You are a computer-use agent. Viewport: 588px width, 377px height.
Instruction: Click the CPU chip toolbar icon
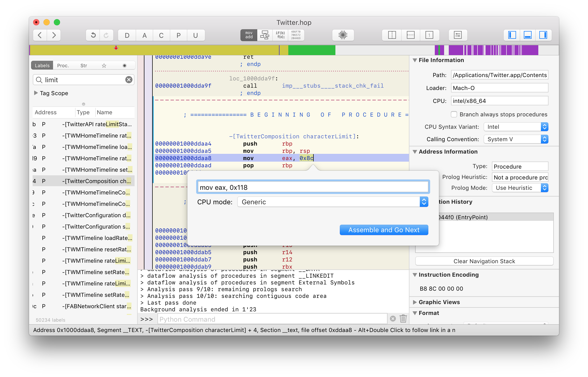point(343,35)
